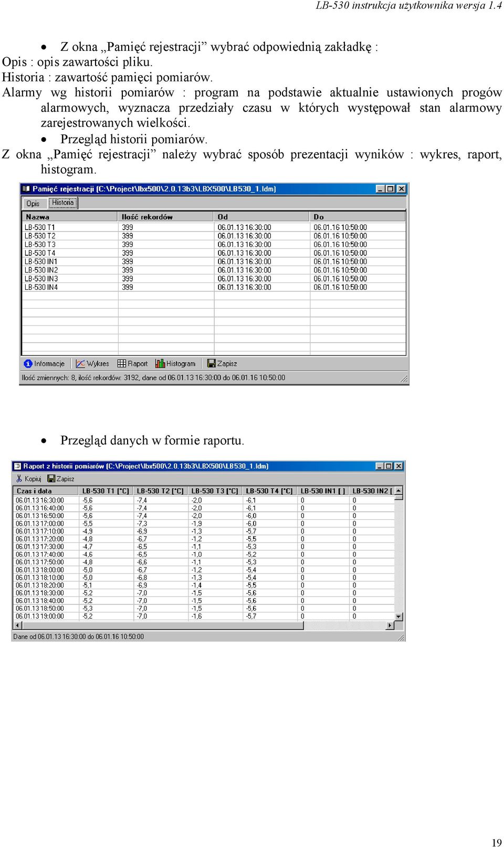
Task: Click the Informacje info icon
Action: coord(28,363)
